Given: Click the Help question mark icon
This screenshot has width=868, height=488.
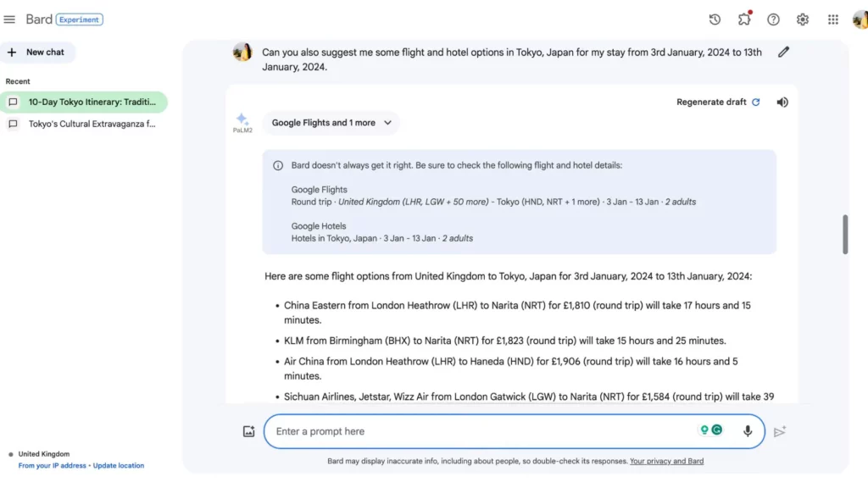Looking at the screenshot, I should [773, 19].
